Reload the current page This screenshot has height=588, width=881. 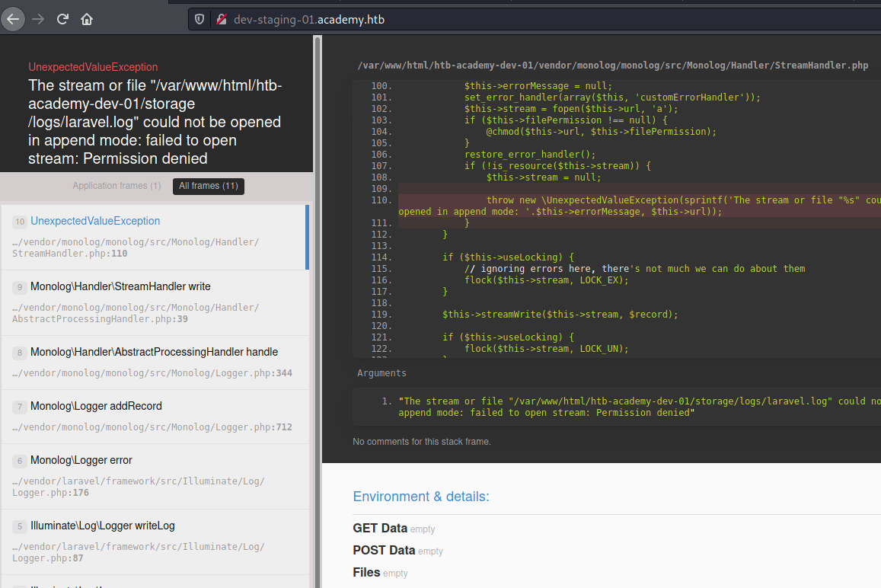click(63, 19)
